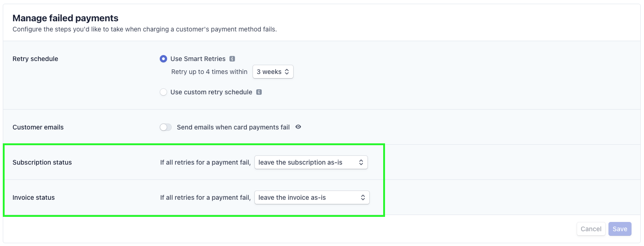Click the Subscription status section label
The width and height of the screenshot is (644, 246).
42,162
